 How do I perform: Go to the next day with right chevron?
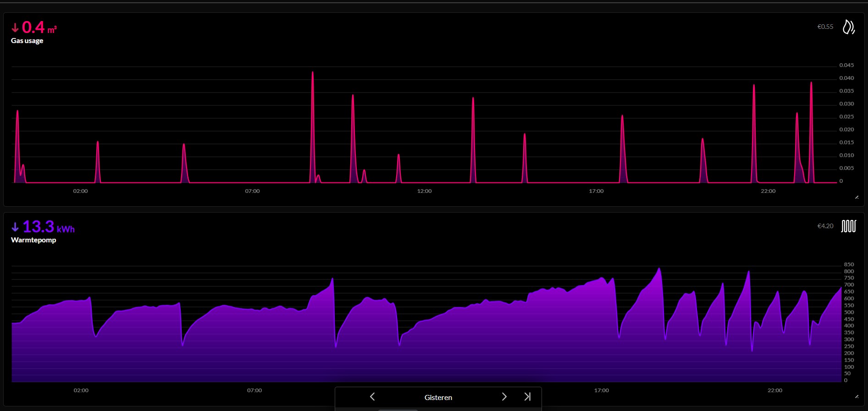pyautogui.click(x=504, y=397)
